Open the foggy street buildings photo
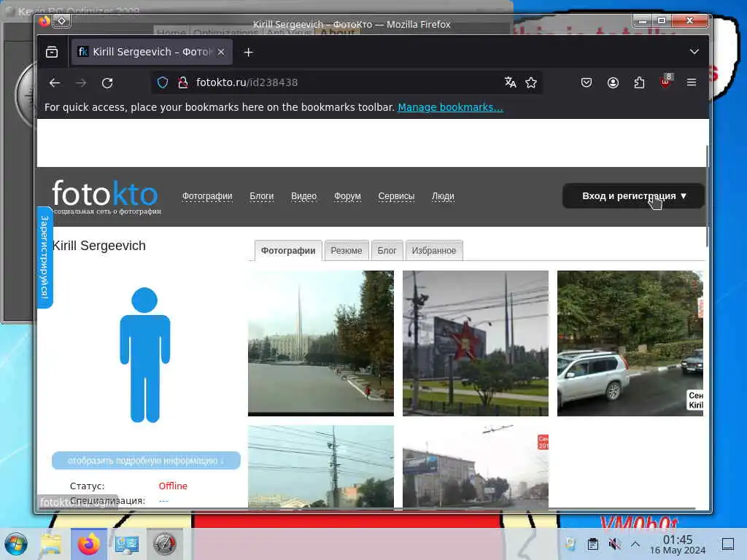Screen dimensions: 747x560 point(476,467)
